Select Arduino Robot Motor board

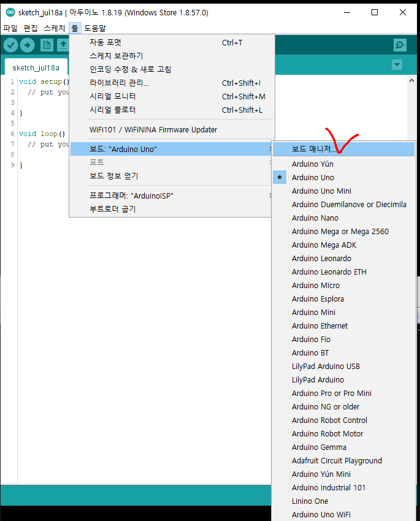(x=343, y=433)
